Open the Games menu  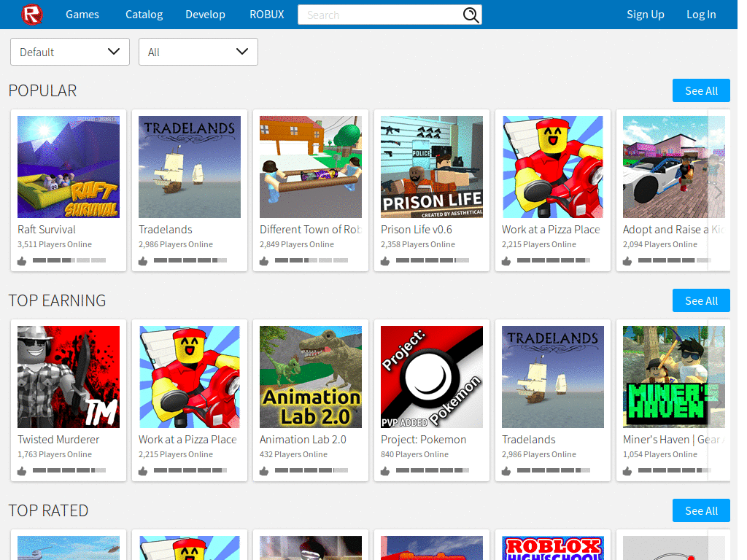[82, 14]
